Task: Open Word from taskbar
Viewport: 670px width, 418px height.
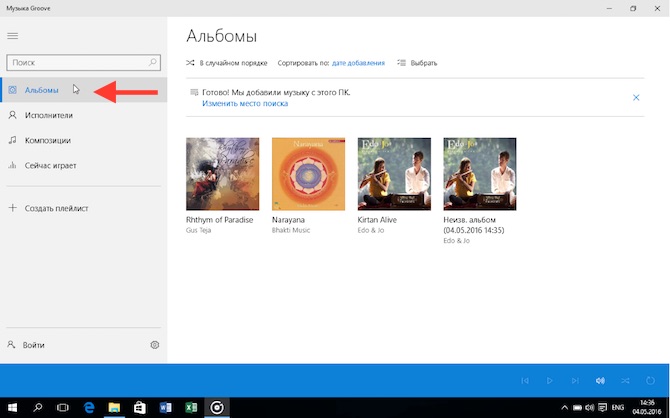Action: point(165,408)
